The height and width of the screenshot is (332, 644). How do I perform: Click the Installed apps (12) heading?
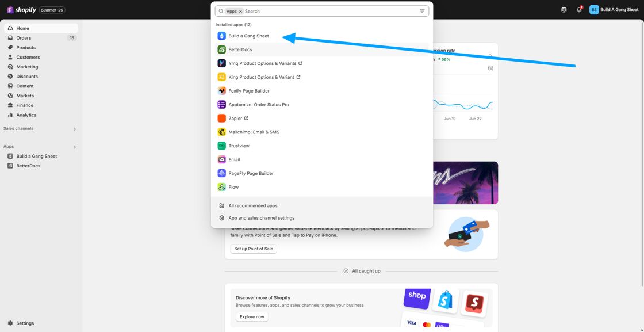[x=233, y=25]
